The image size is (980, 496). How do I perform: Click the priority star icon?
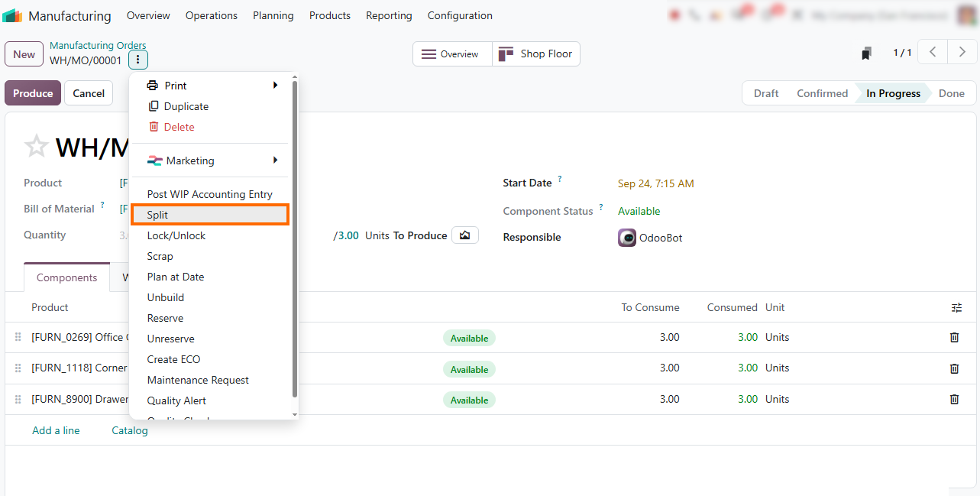tap(36, 146)
